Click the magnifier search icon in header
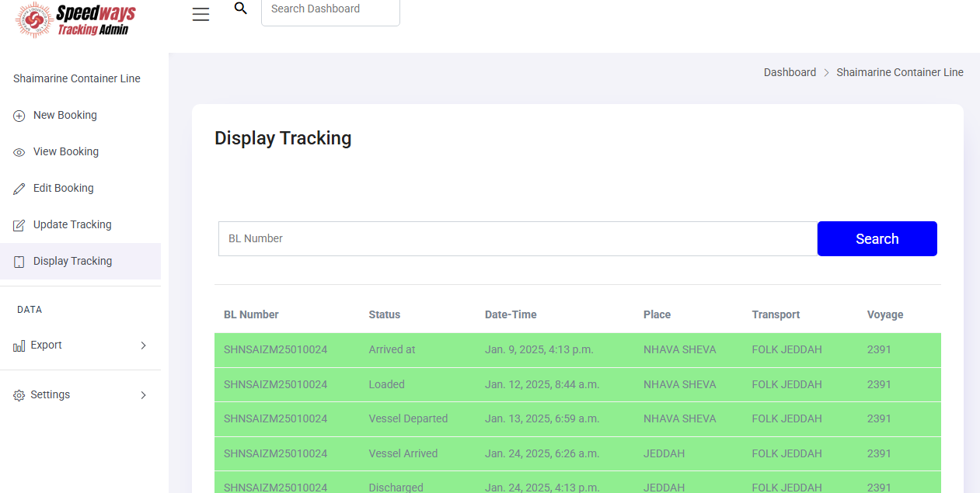This screenshot has width=980, height=493. (x=241, y=9)
